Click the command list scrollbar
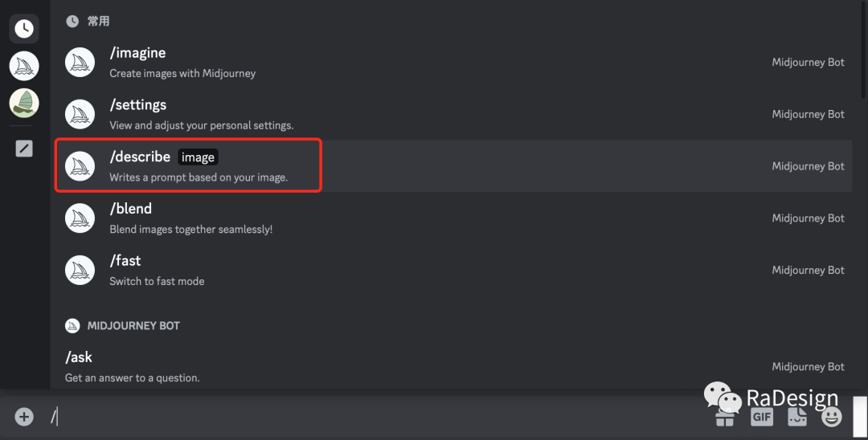Viewport: 868px width, 440px height. click(864, 50)
